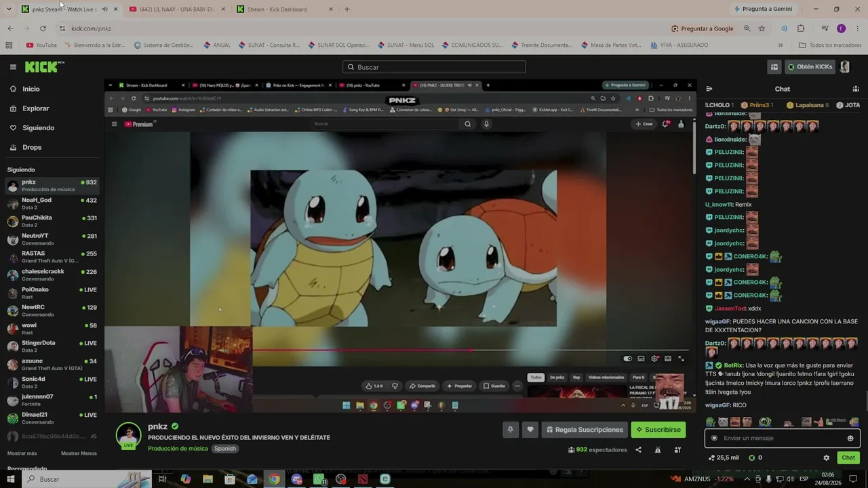Open the chaleselcrackk channel in sidebar
Viewport: 868px width, 488px height.
click(x=52, y=275)
